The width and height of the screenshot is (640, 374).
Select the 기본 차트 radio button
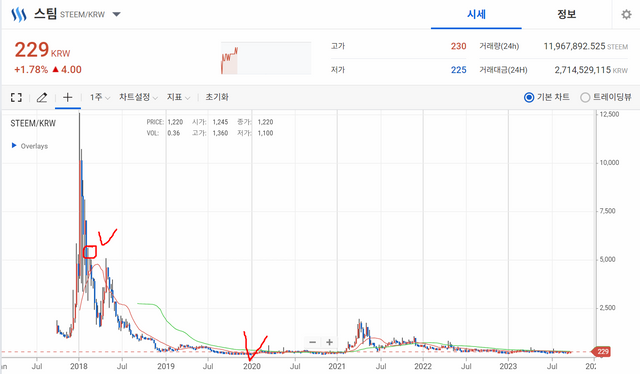click(x=529, y=98)
